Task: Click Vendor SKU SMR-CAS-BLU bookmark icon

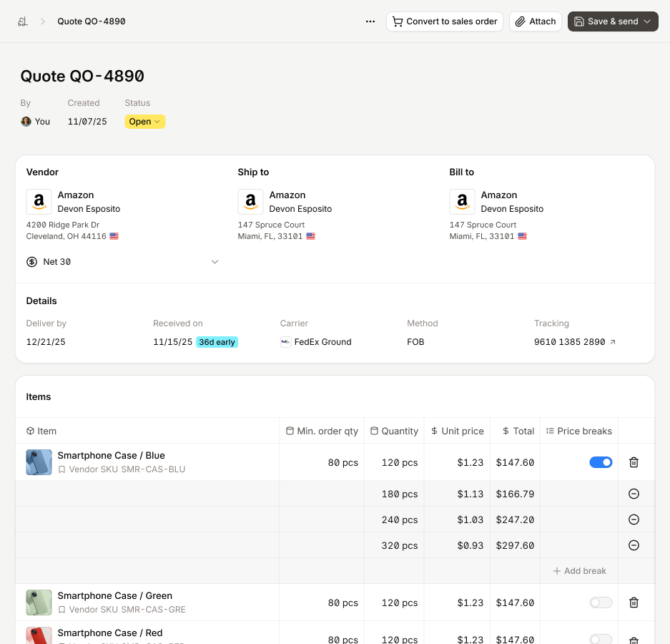Action: (61, 469)
